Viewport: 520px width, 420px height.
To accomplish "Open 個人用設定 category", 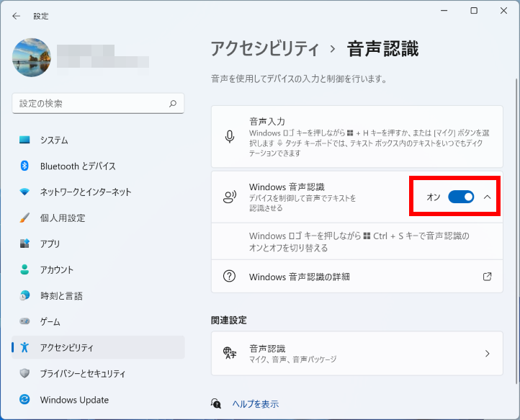I will click(x=98, y=218).
